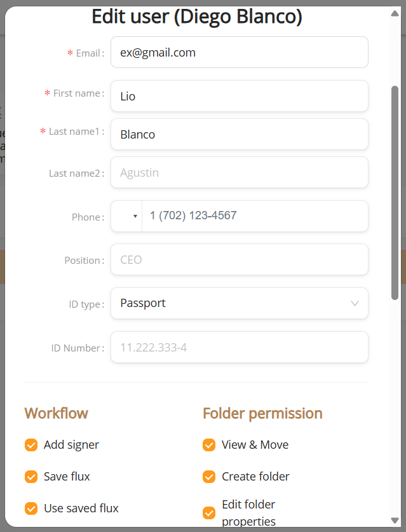Focus the Last name1 field
Viewport: 406px width, 532px height.
point(240,134)
